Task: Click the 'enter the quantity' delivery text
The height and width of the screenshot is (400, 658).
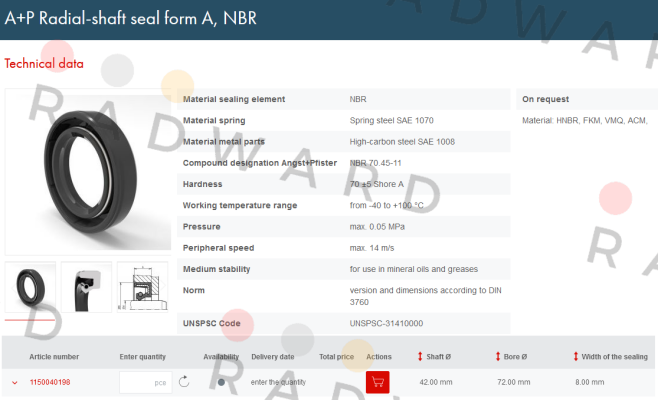Action: point(278,382)
